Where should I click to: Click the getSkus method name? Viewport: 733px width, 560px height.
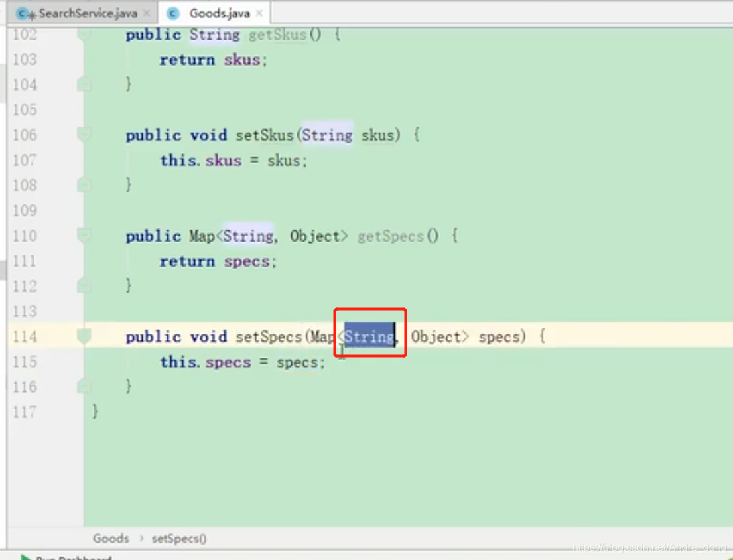click(x=277, y=35)
